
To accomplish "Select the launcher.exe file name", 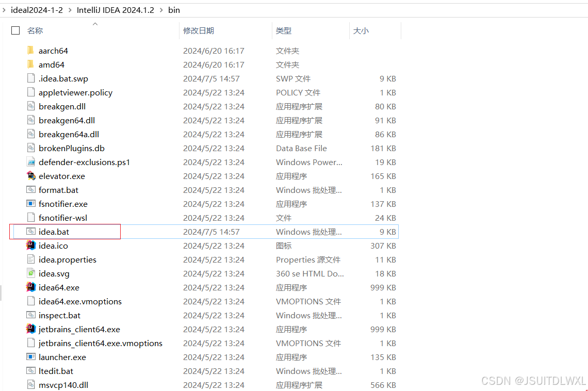I will [x=62, y=357].
